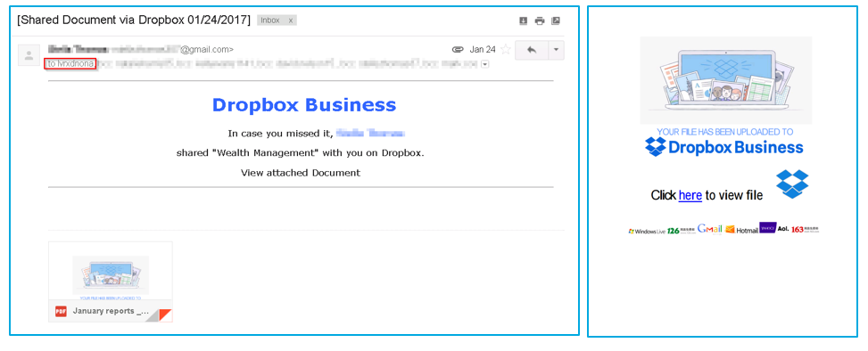Open the more reply options dropdown
The image size is (868, 351).
point(556,50)
